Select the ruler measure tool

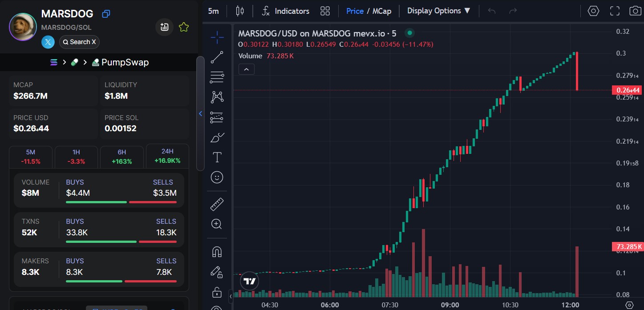(x=217, y=205)
